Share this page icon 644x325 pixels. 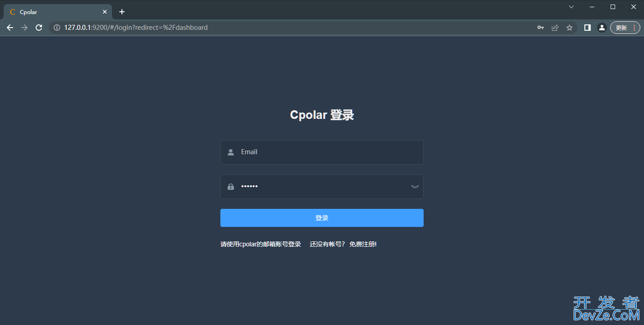pyautogui.click(x=555, y=28)
